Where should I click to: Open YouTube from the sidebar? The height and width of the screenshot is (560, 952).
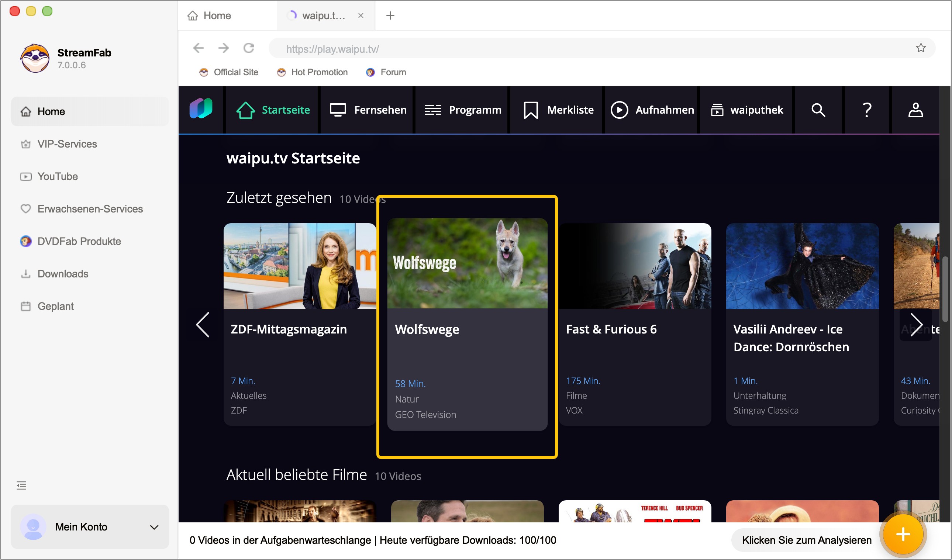(x=58, y=176)
